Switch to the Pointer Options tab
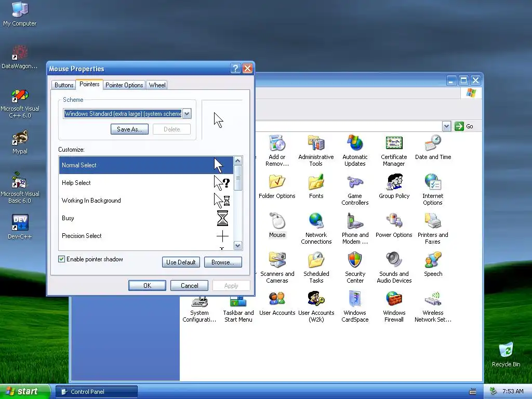The width and height of the screenshot is (532, 399). (x=124, y=85)
